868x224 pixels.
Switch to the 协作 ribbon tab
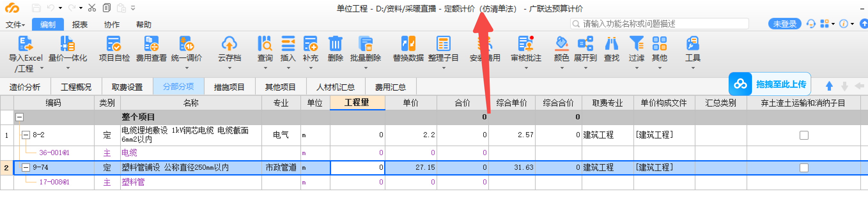pos(112,25)
